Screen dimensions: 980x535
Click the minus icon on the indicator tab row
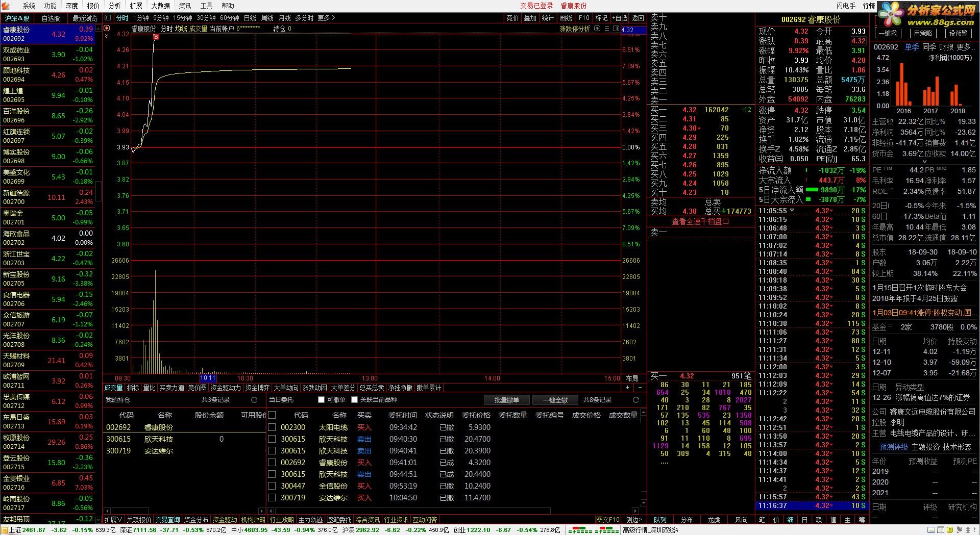pos(640,388)
